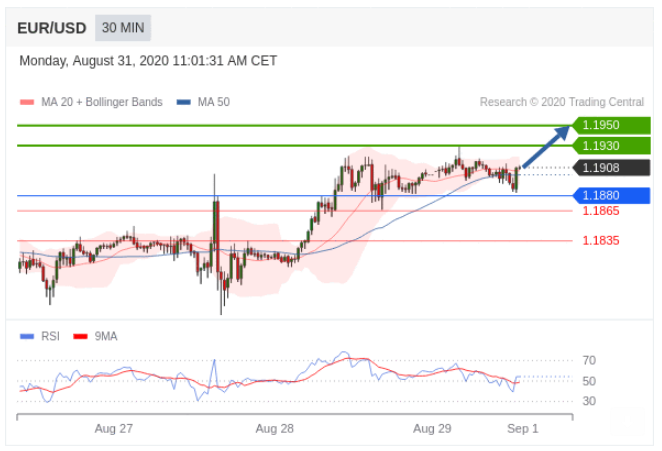Click the red 1.1865 support level label

tap(601, 211)
